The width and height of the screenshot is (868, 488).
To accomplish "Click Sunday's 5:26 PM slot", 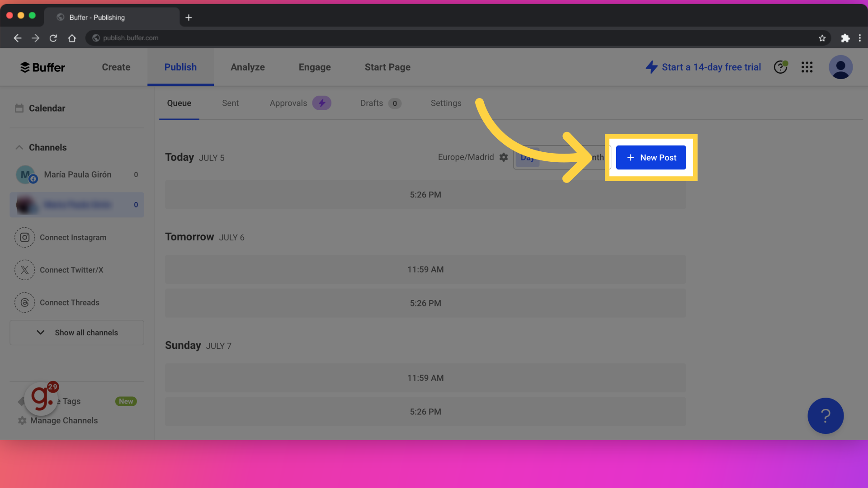I will click(x=425, y=412).
